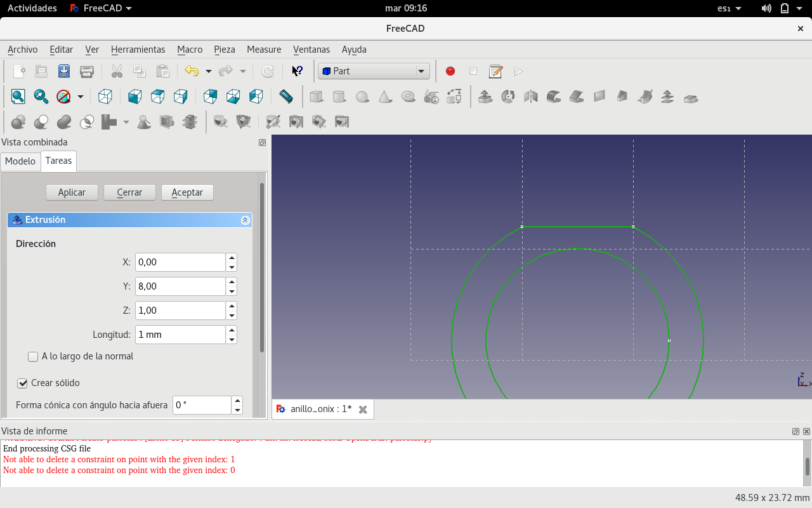The height and width of the screenshot is (508, 812).
Task: Close the anillo_onix document tab
Action: pyautogui.click(x=363, y=410)
